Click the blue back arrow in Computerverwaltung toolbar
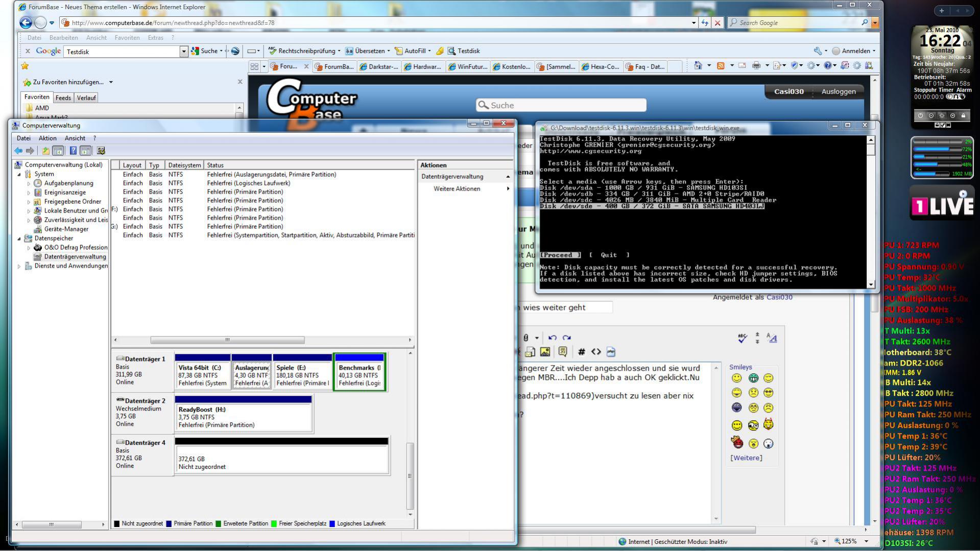The image size is (980, 551). (x=18, y=151)
